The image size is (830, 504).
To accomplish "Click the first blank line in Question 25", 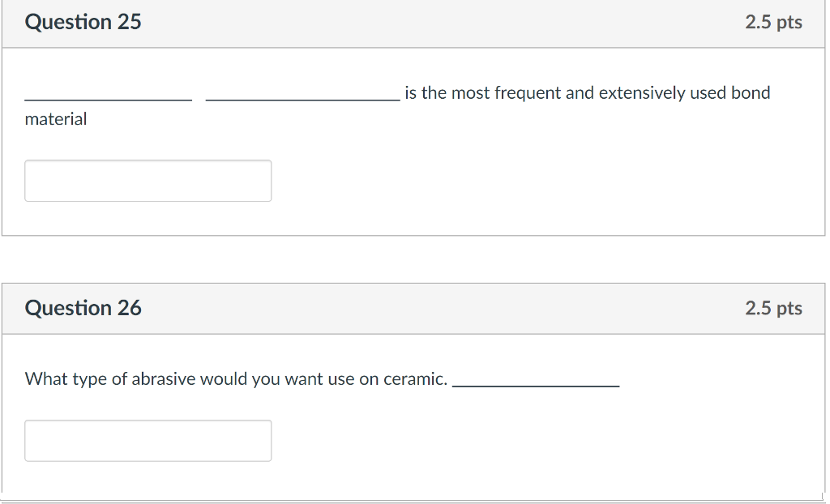I will pos(109,96).
